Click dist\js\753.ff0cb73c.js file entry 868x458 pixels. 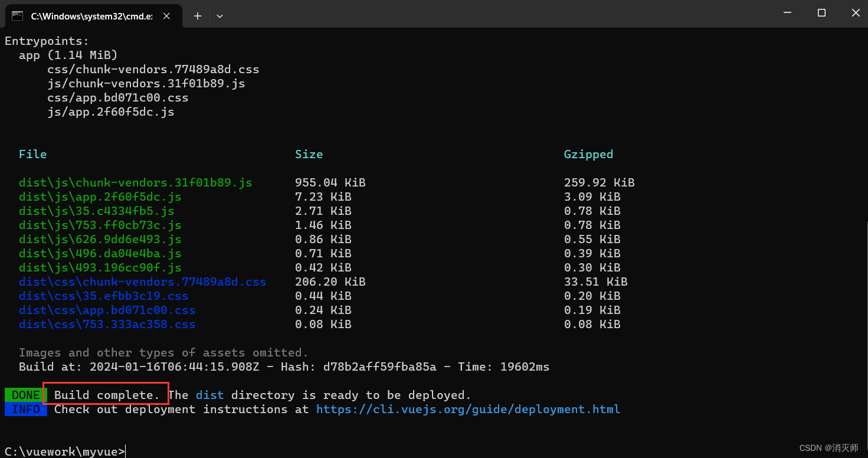tap(100, 225)
